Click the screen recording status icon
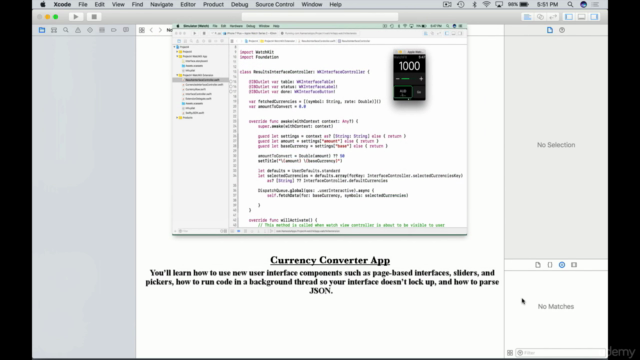The image size is (640, 360). coord(447,4)
